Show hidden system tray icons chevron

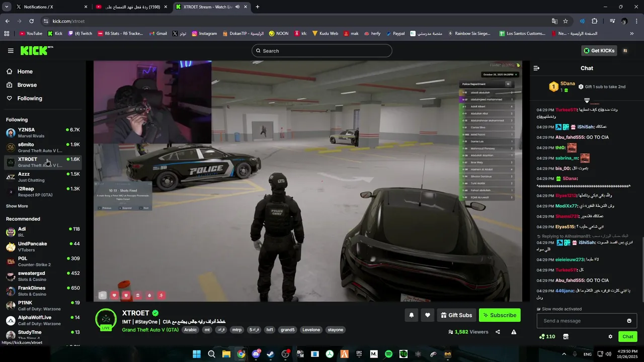click(564, 354)
